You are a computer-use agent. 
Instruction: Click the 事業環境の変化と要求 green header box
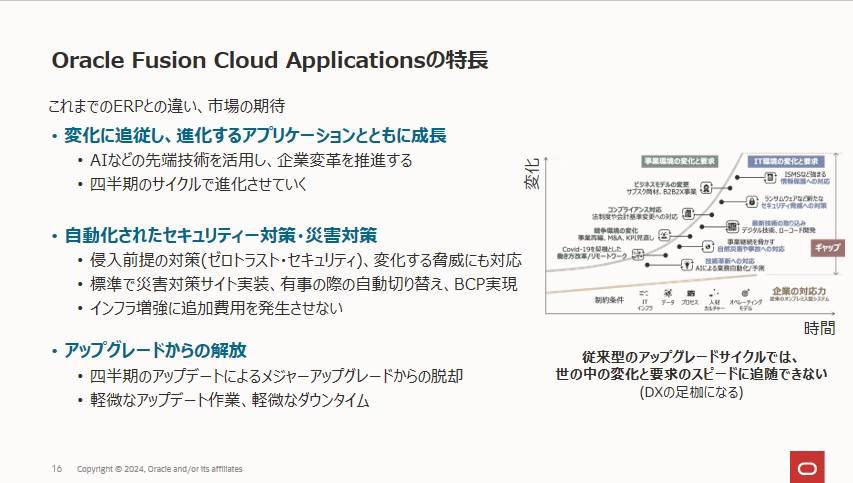(x=679, y=161)
